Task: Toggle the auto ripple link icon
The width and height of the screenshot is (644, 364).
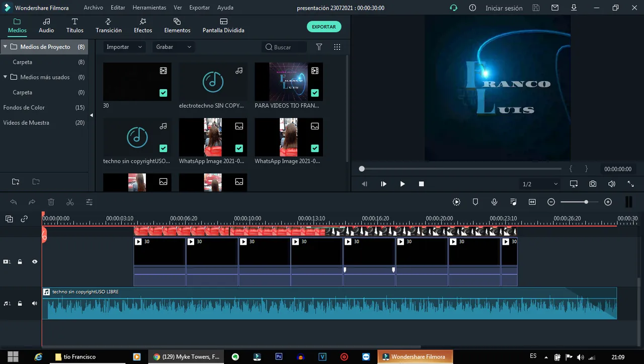Action: [24, 219]
